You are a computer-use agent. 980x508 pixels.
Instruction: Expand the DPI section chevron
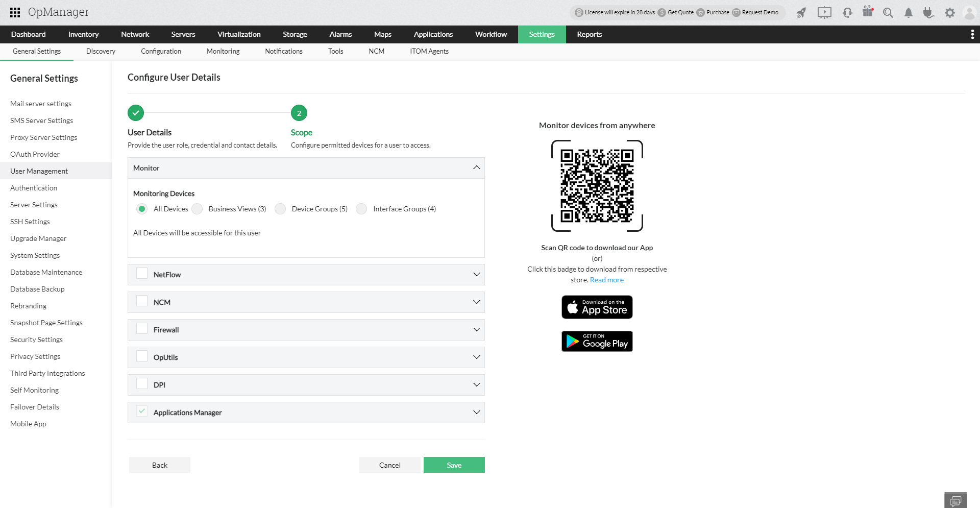[x=477, y=385]
